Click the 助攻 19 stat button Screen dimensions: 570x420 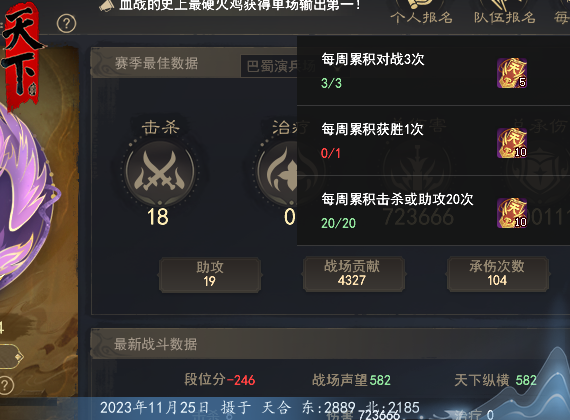tap(210, 275)
